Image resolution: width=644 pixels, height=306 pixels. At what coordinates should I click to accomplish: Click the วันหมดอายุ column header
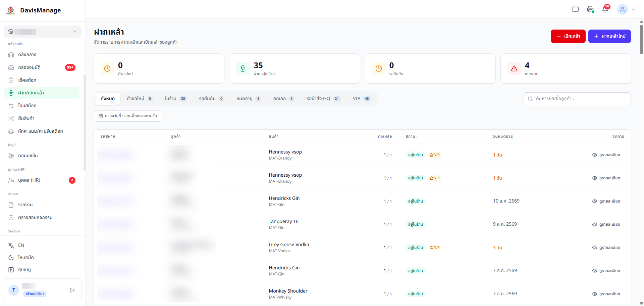503,136
